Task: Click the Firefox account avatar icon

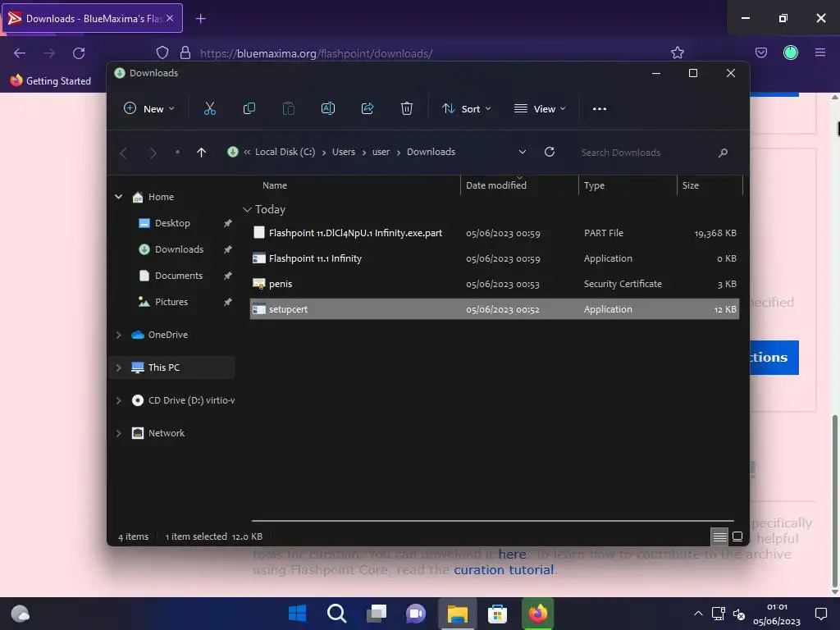Action: (791, 52)
